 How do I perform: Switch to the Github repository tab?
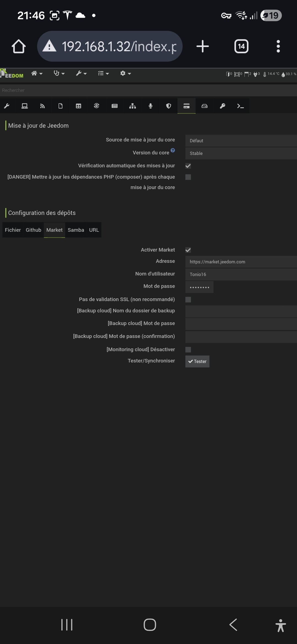(x=33, y=230)
